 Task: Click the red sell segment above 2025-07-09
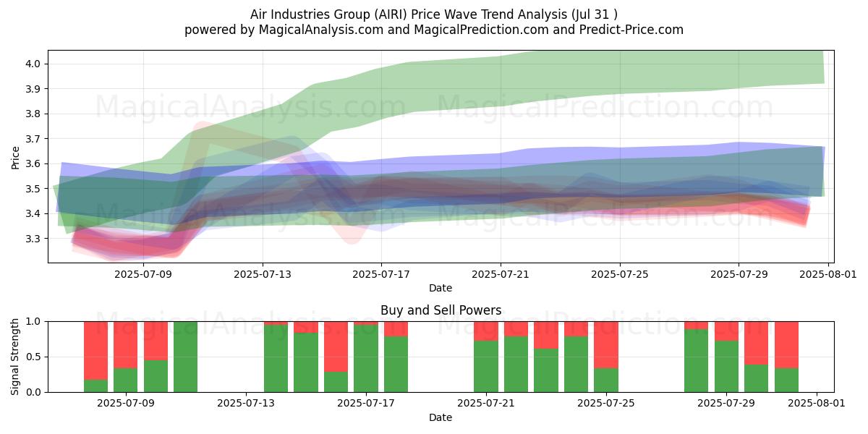click(126, 344)
